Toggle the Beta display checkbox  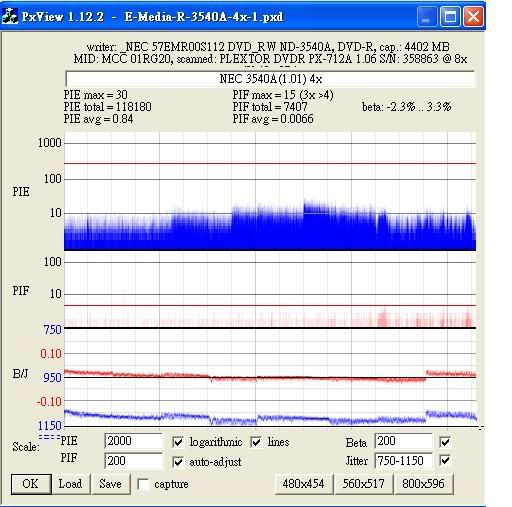[445, 442]
